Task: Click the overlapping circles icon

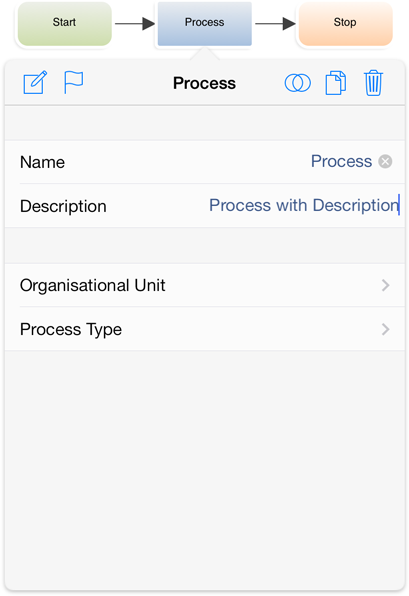Action: coord(298,83)
